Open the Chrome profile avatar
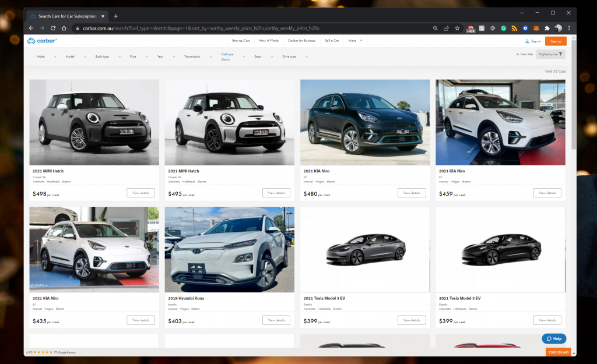The image size is (597, 364). (x=558, y=28)
